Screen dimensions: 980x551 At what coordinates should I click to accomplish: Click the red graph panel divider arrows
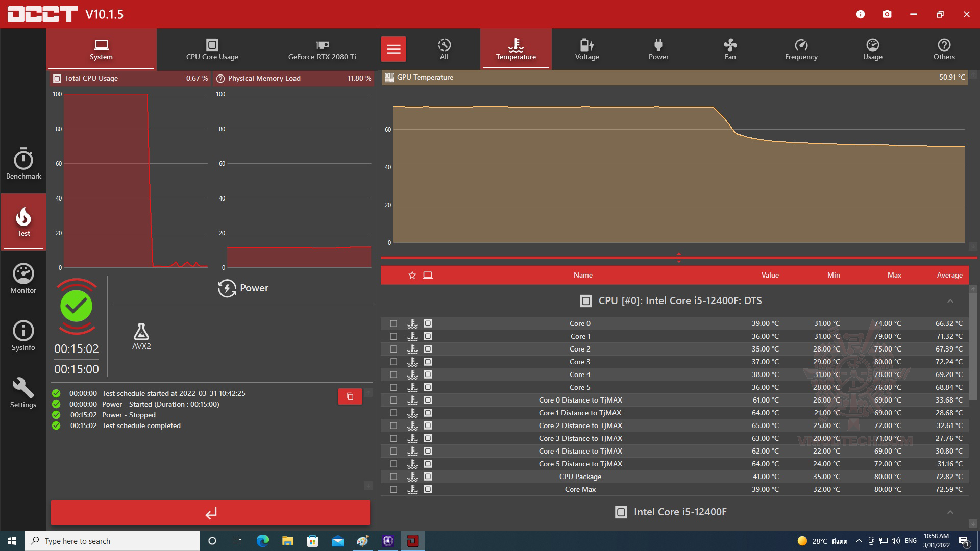point(678,258)
